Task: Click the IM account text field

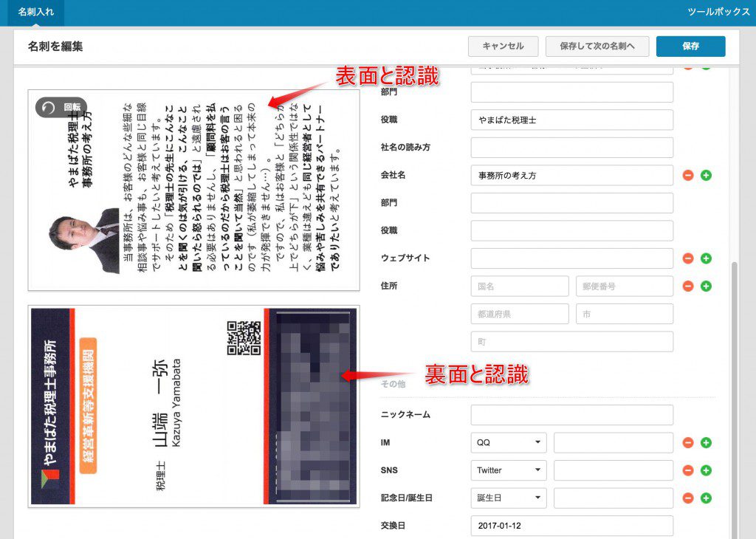Action: (614, 442)
